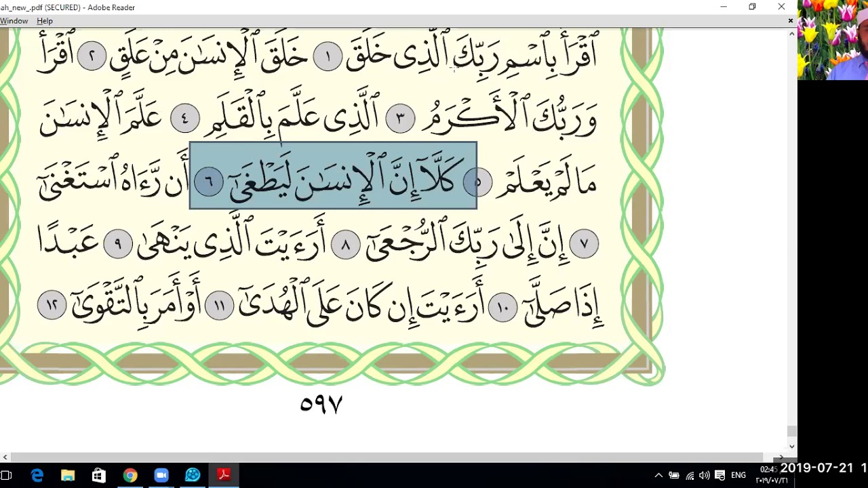Launch Microsoft Edge from the taskbar
Viewport: 868px width, 488px height.
click(x=37, y=476)
